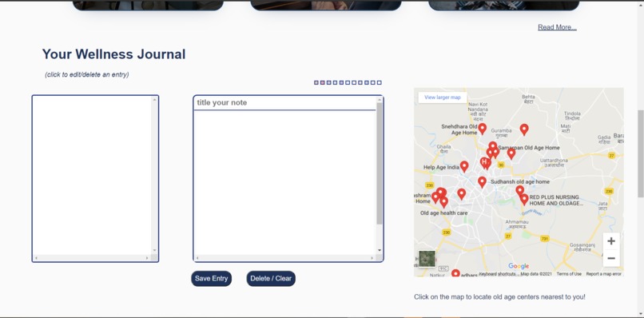This screenshot has height=318, width=644.
Task: Select the pin right of Guramba label
Action: 523,129
